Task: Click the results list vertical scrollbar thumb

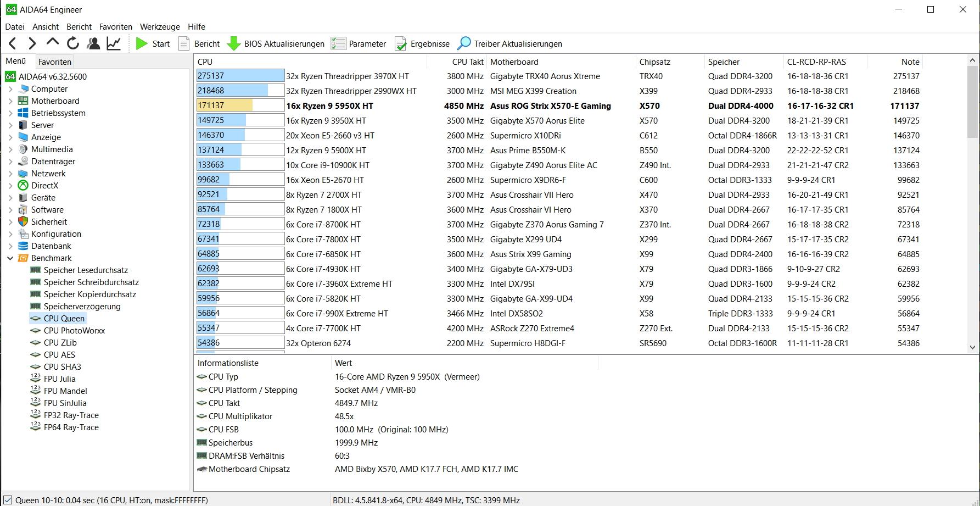Action: (972, 102)
